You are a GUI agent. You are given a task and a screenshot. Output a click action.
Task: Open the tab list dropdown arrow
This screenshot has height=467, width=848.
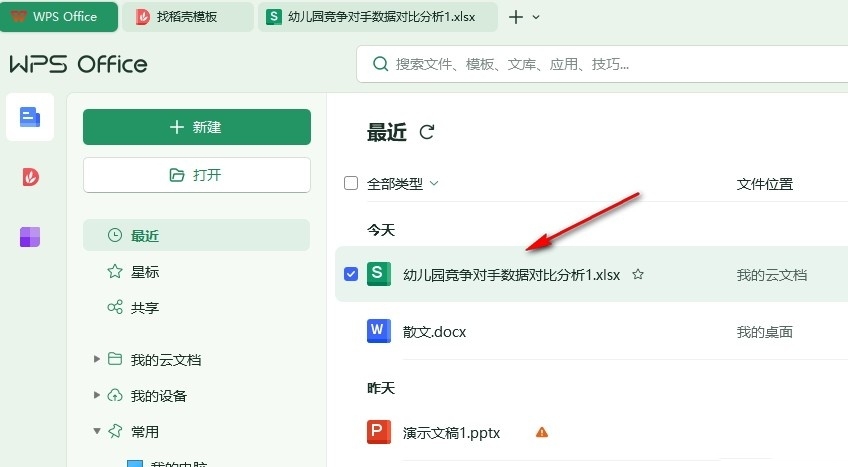click(536, 17)
